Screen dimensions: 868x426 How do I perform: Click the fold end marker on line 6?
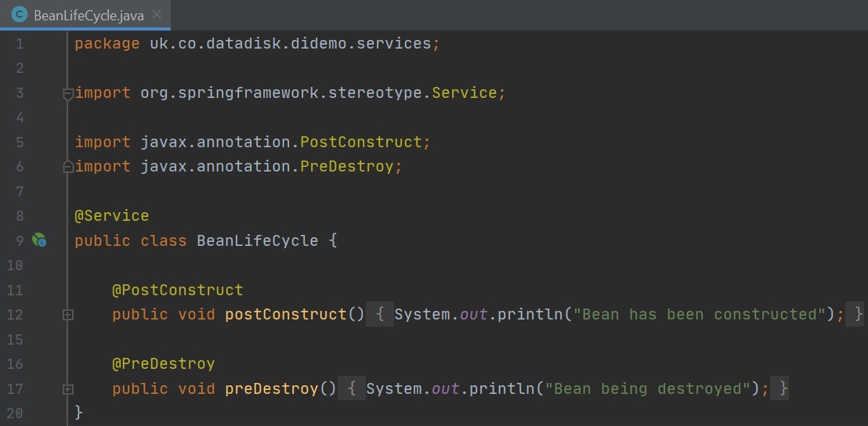pyautogui.click(x=68, y=167)
